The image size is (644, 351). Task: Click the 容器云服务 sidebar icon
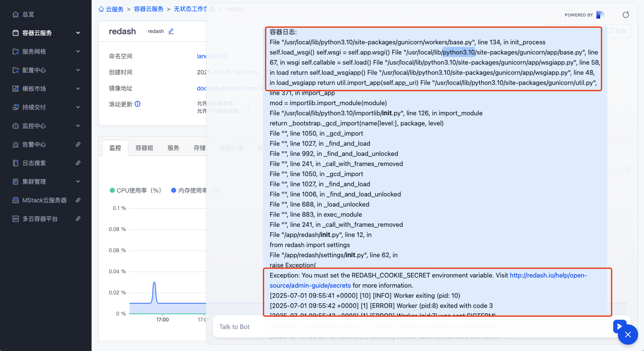point(16,33)
